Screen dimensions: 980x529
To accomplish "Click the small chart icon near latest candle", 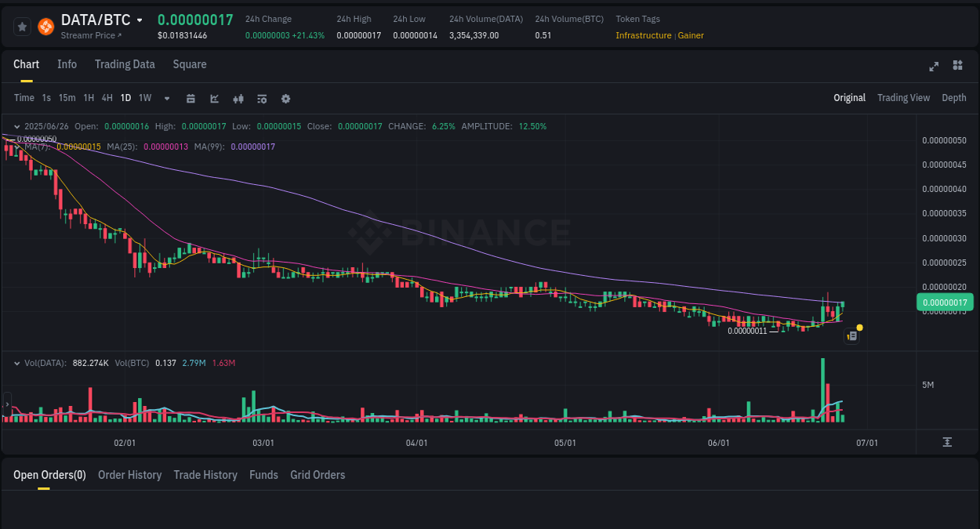I will coord(852,335).
